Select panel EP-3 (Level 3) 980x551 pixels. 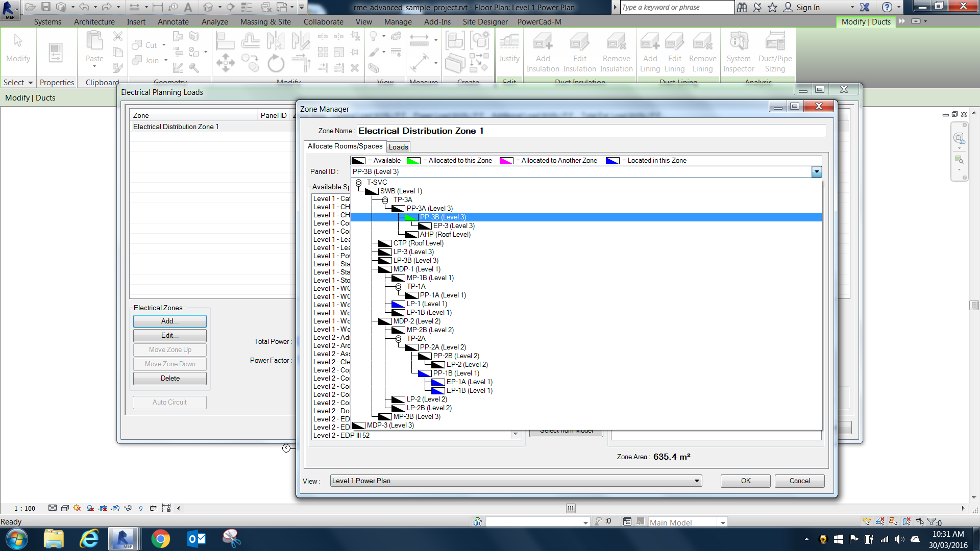[454, 226]
